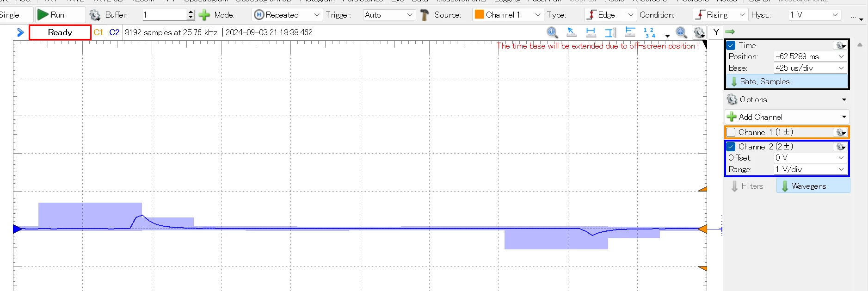The height and width of the screenshot is (291, 868).
Task: Toggle the Y axis button
Action: coord(716,32)
